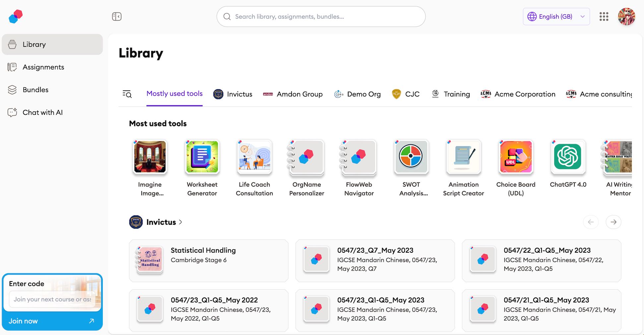Click the search filter icon near tabs
Image resolution: width=644 pixels, height=335 pixels.
click(127, 94)
